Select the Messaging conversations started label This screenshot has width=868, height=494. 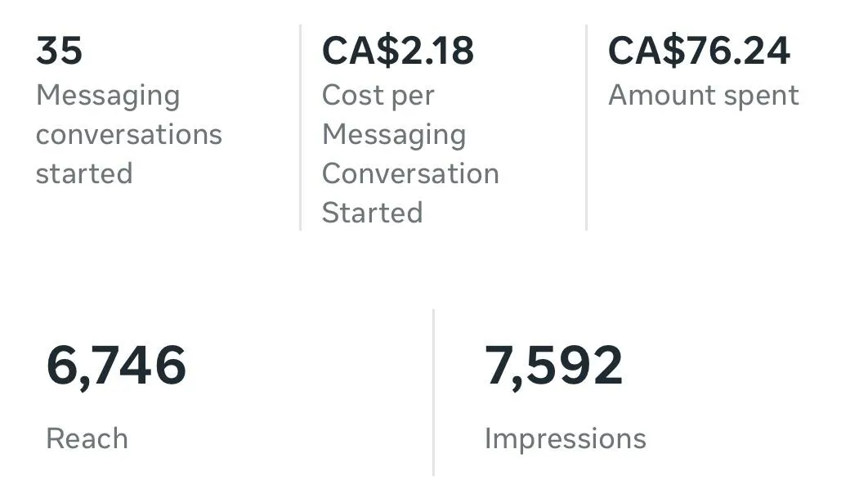coord(129,134)
